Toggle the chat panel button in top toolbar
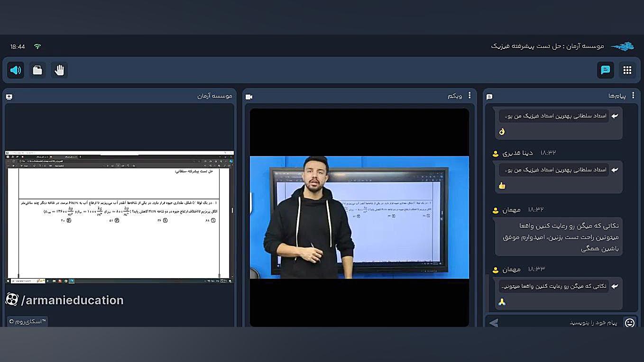The height and width of the screenshot is (362, 644). [x=606, y=70]
